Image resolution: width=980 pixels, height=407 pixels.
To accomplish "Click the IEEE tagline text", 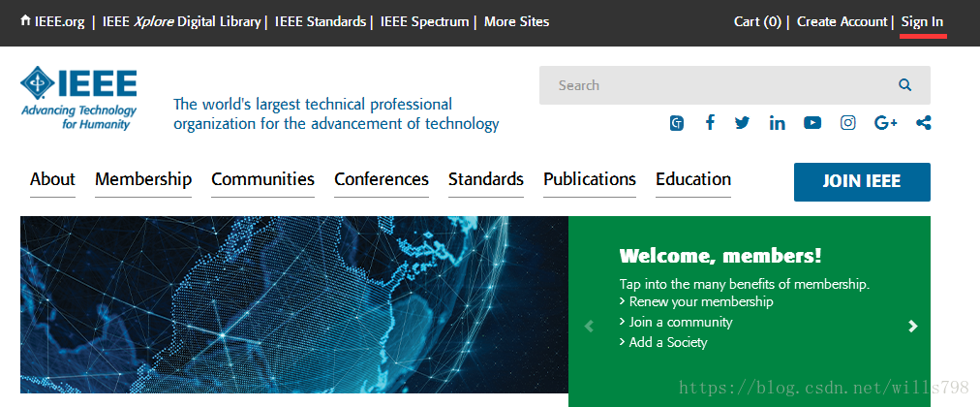I will (x=336, y=113).
